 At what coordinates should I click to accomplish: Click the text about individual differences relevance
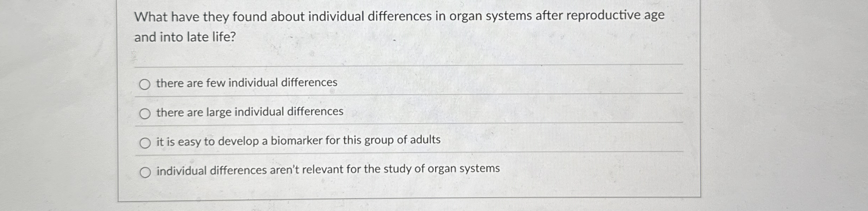click(327, 170)
